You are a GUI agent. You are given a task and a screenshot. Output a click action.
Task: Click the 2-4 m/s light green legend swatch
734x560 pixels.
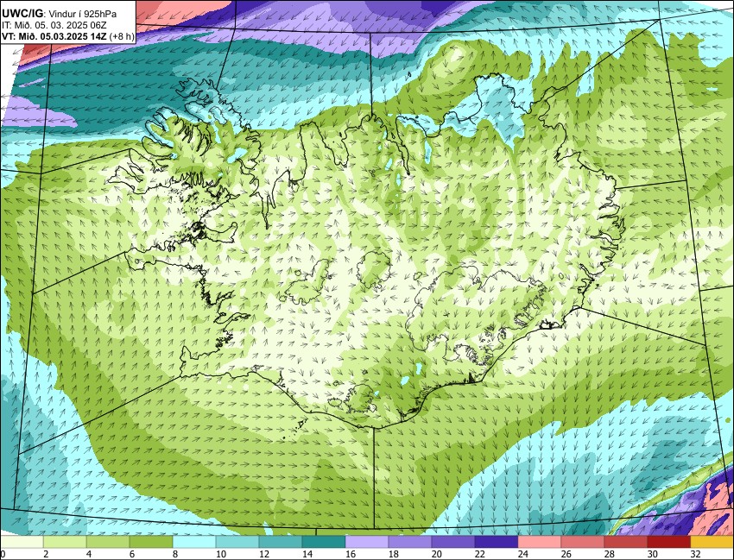65,542
